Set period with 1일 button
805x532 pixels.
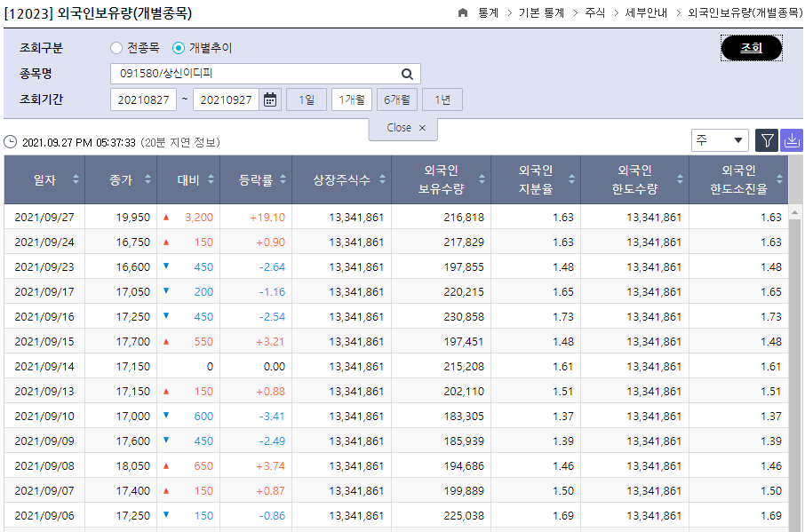(x=307, y=99)
